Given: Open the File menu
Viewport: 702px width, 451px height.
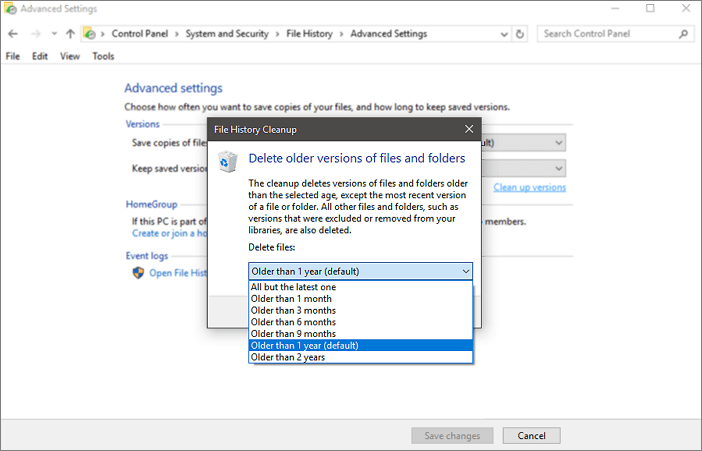Looking at the screenshot, I should pyautogui.click(x=12, y=56).
